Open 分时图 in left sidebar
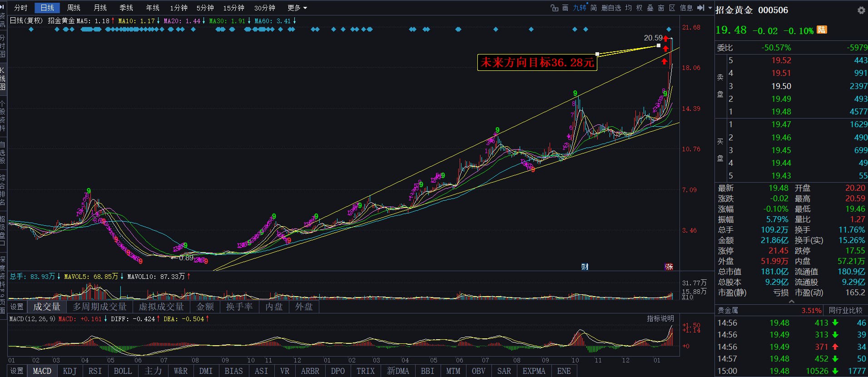This screenshot has width=868, height=377. click(x=2, y=46)
